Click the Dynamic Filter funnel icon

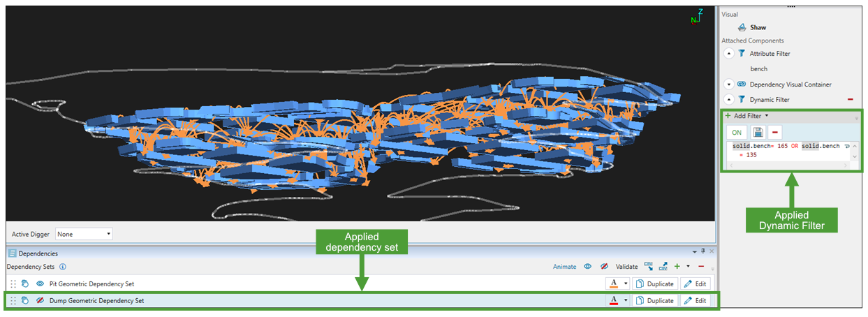tap(742, 99)
